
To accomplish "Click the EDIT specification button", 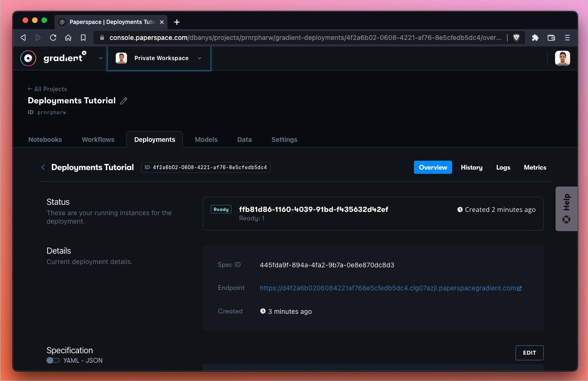I will 530,353.
